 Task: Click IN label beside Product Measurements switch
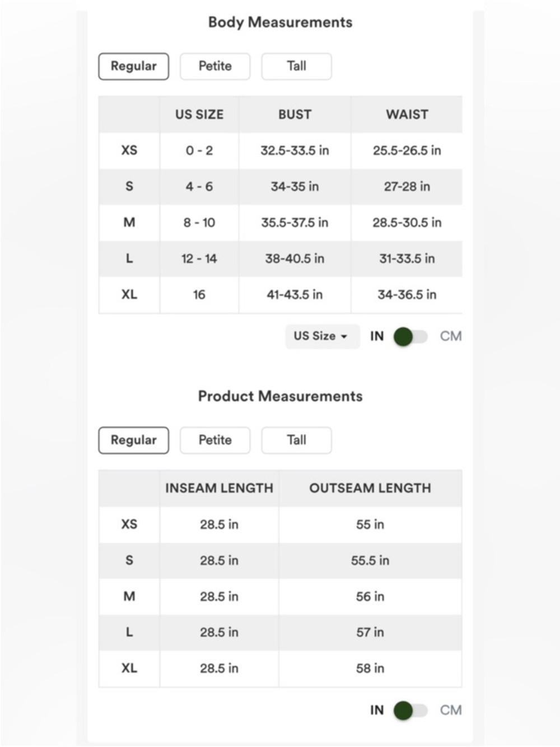[377, 710]
